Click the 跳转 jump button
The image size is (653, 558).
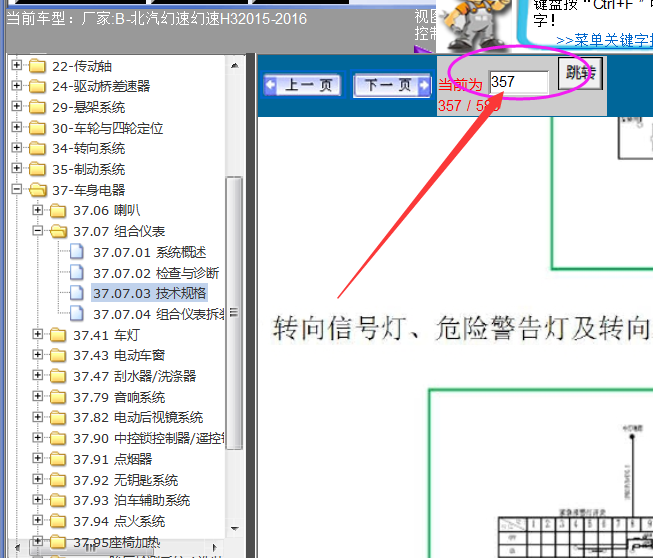click(580, 73)
